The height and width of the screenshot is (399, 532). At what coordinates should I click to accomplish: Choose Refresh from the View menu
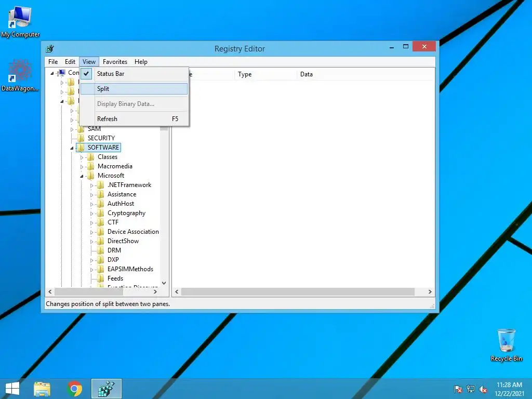[134, 119]
